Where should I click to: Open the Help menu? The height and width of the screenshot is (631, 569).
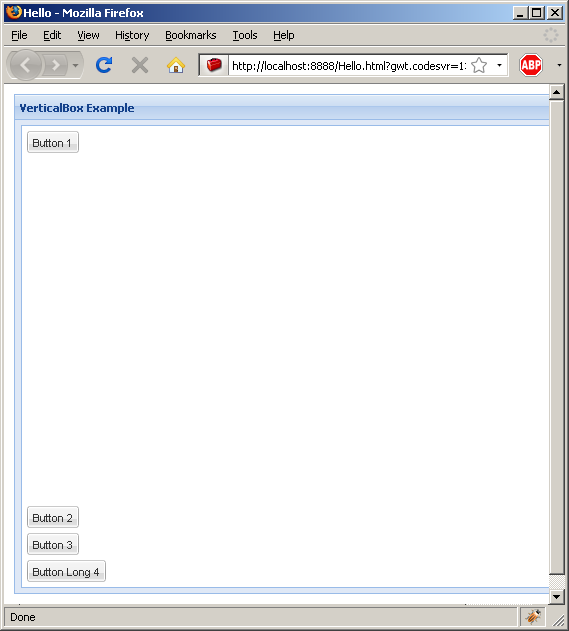(284, 35)
